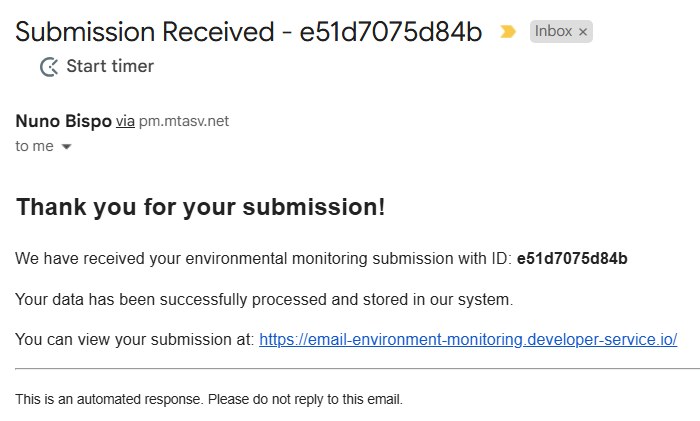Click the underlined via link
This screenshot has height=421, width=700.
click(125, 121)
